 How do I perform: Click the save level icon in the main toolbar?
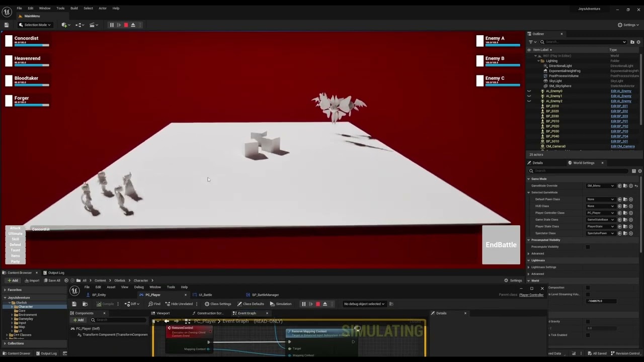pyautogui.click(x=7, y=25)
